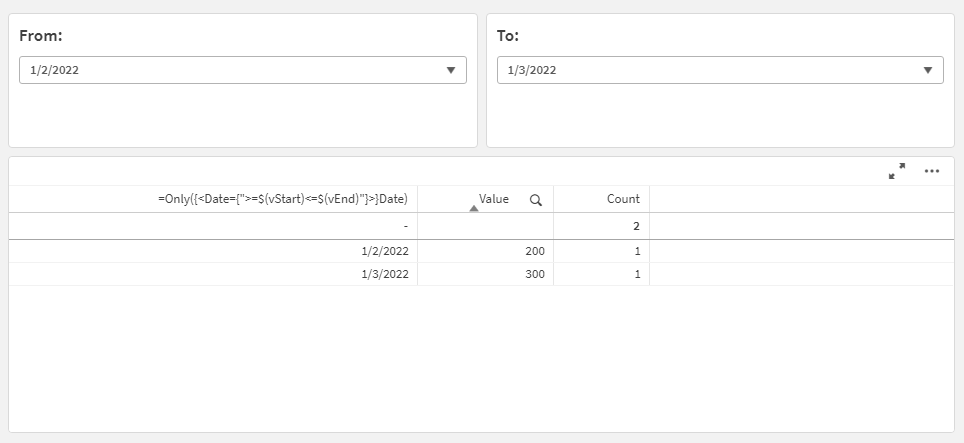
Task: Sort by the Only Date expression column header
Action: [x=283, y=199]
